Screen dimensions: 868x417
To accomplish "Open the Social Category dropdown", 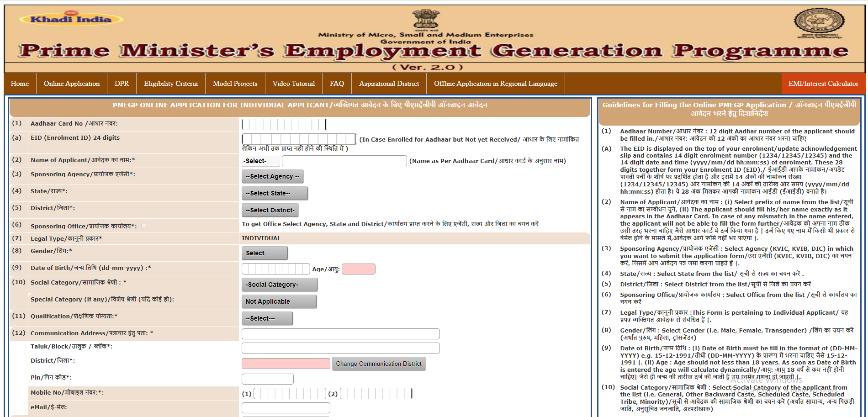I will (279, 284).
